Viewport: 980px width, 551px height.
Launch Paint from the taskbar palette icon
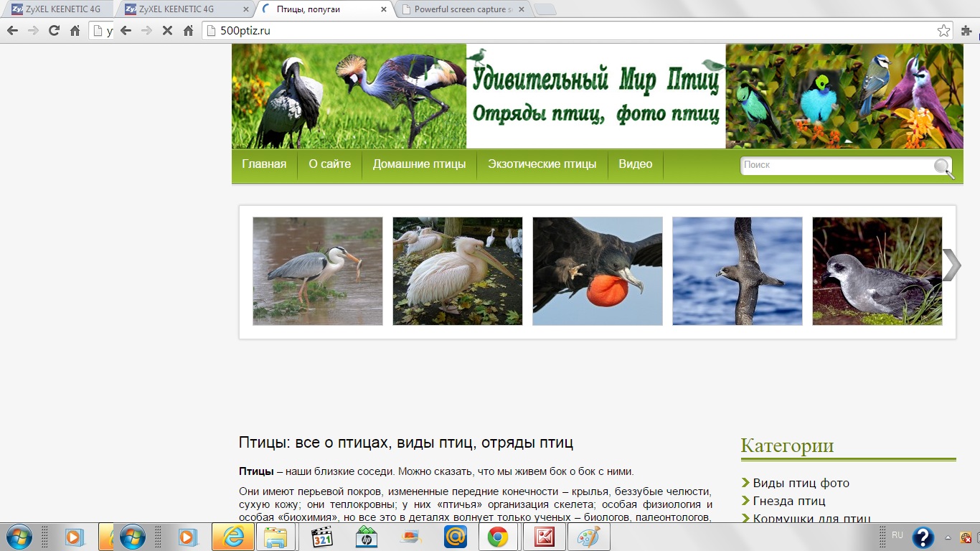[589, 537]
